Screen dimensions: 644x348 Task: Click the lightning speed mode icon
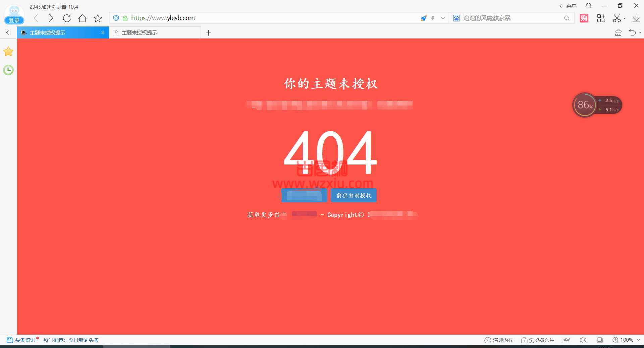point(433,18)
